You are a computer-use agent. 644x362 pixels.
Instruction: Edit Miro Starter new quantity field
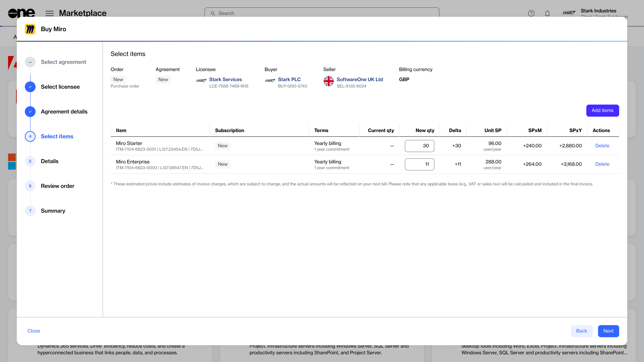[x=419, y=146]
